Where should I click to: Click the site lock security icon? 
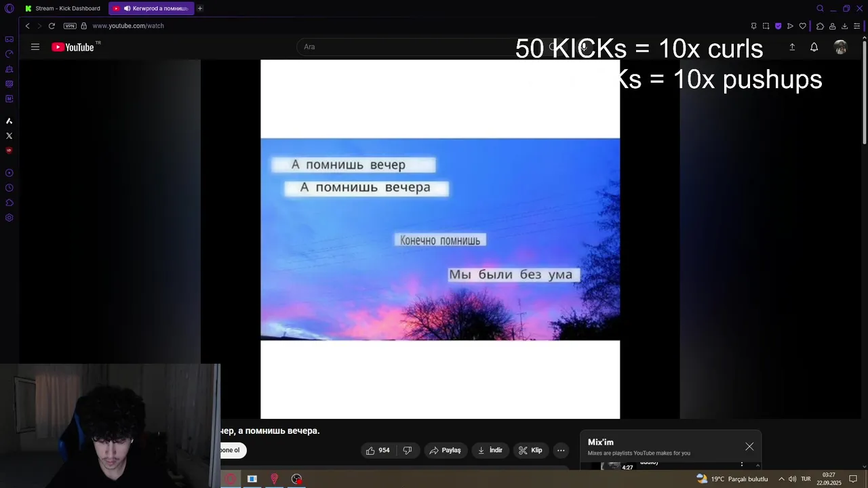[x=84, y=26]
